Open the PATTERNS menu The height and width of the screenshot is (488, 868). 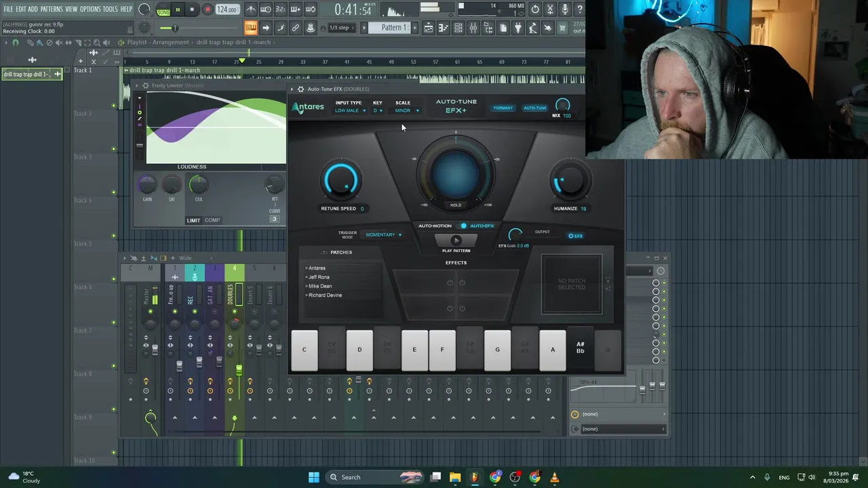pyautogui.click(x=52, y=9)
